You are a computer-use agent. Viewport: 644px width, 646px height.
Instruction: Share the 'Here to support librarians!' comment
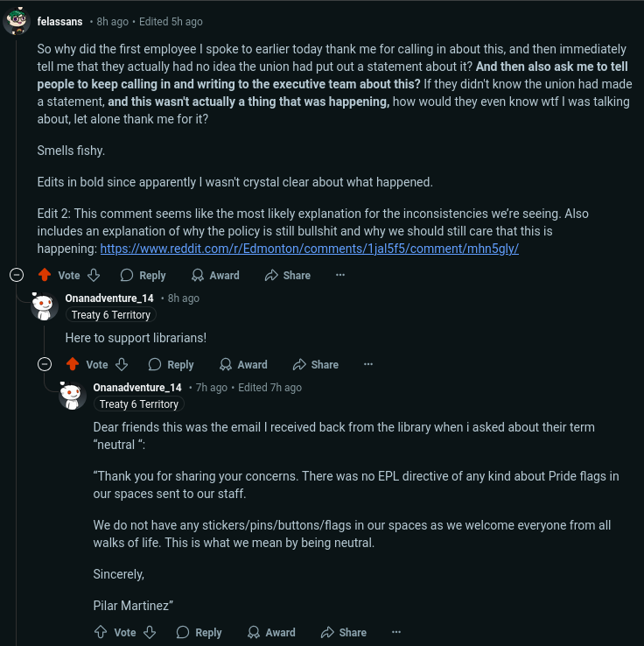click(x=316, y=364)
